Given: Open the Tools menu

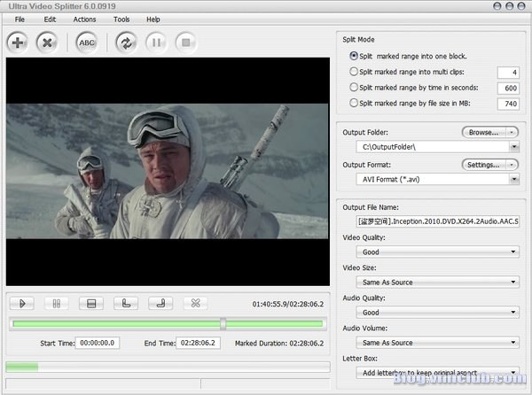Looking at the screenshot, I should (x=121, y=19).
